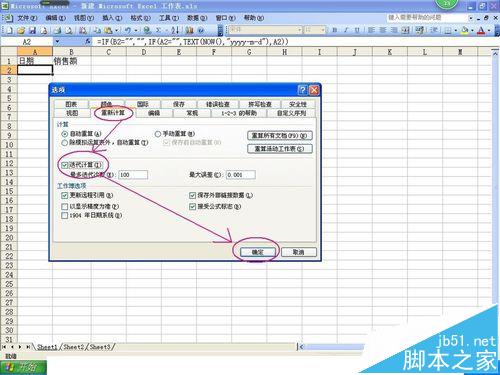Open the font name combo box

[265, 30]
